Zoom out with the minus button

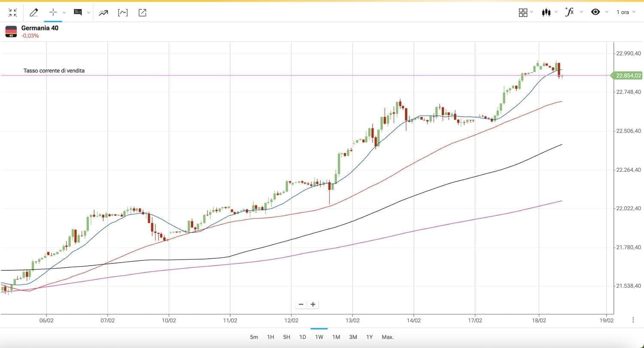pos(301,304)
